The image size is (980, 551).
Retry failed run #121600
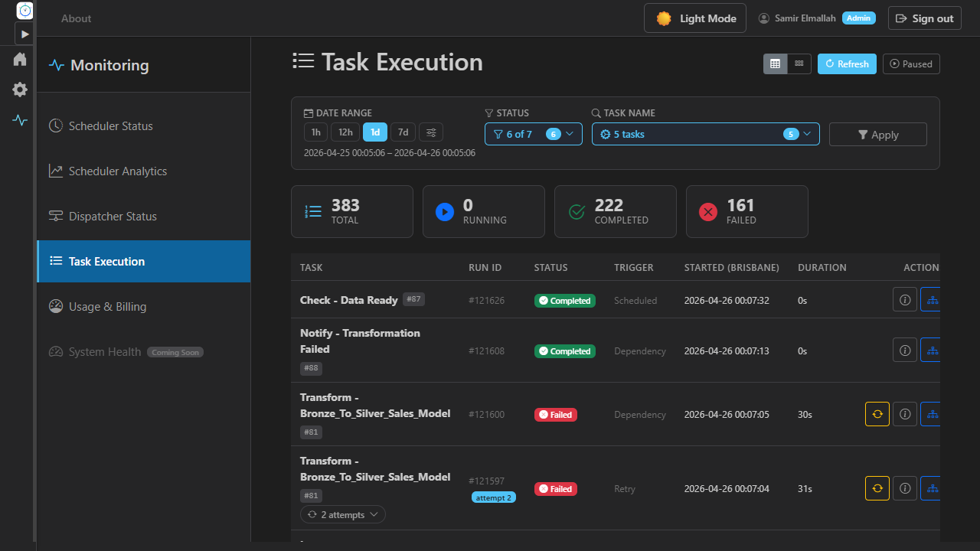[877, 414]
